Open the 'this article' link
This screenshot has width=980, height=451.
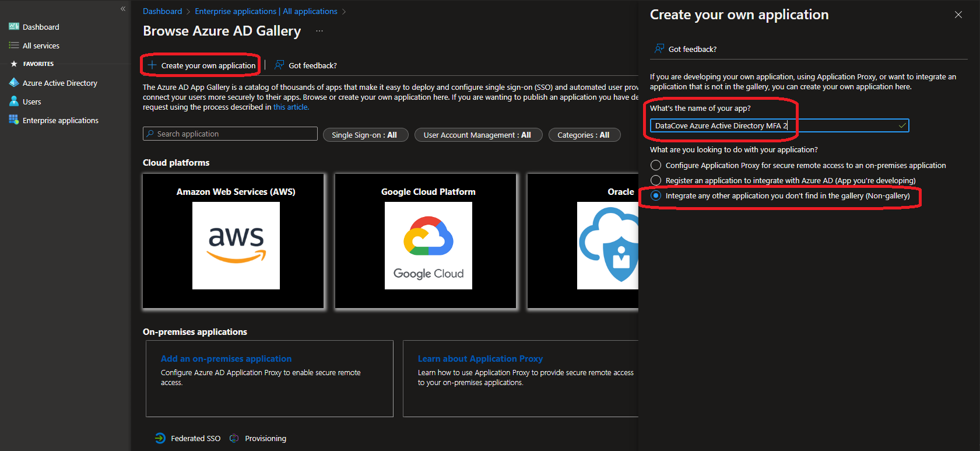pos(291,107)
